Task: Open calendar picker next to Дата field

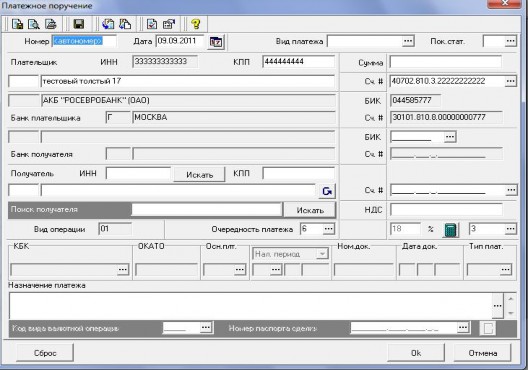Action: pyautogui.click(x=216, y=42)
